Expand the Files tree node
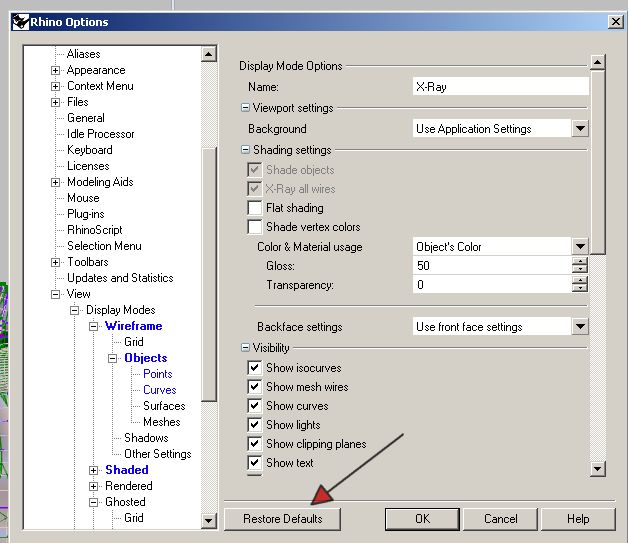The image size is (628, 543). point(55,103)
